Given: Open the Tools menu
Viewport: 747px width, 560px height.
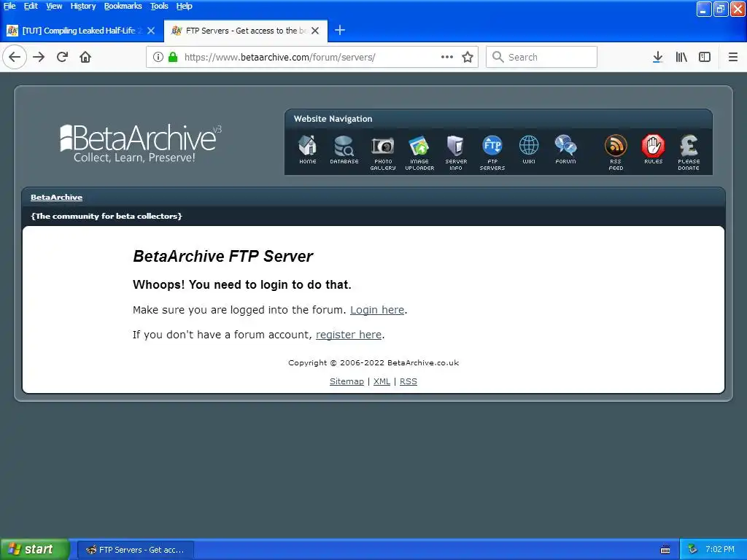Looking at the screenshot, I should pos(159,6).
